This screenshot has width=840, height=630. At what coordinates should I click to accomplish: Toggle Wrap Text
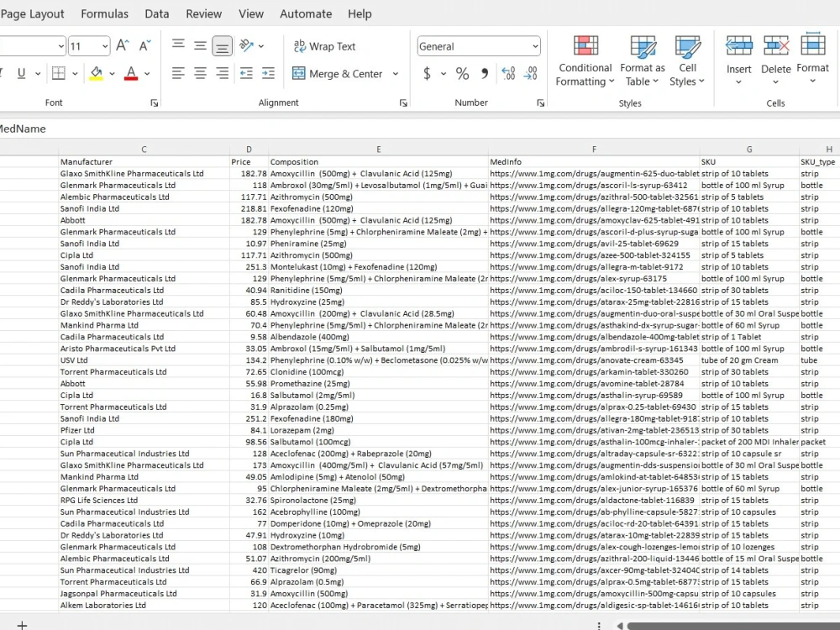[x=324, y=46]
